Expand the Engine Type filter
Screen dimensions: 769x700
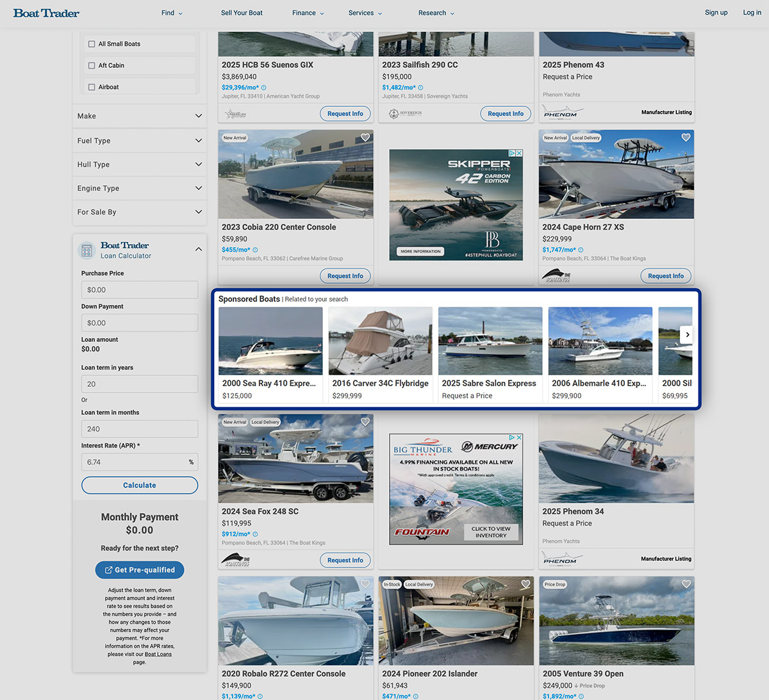coord(140,188)
